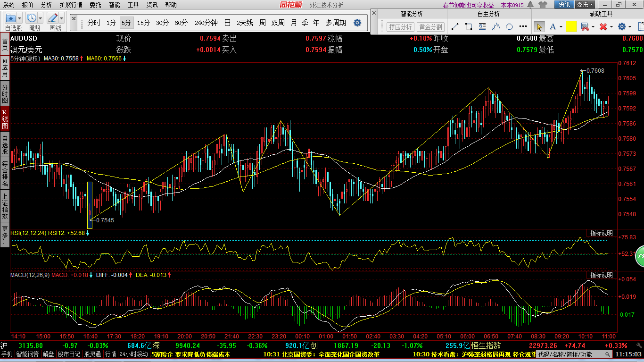Image resolution: width=644 pixels, height=362 pixels.
Task: Open the 工具 menu
Action: click(133, 5)
